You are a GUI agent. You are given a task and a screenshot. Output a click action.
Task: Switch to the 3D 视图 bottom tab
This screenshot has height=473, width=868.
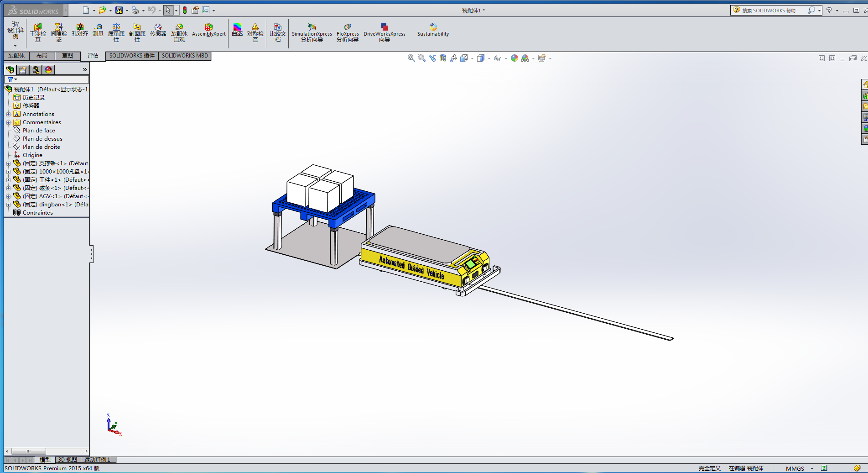coord(68,460)
